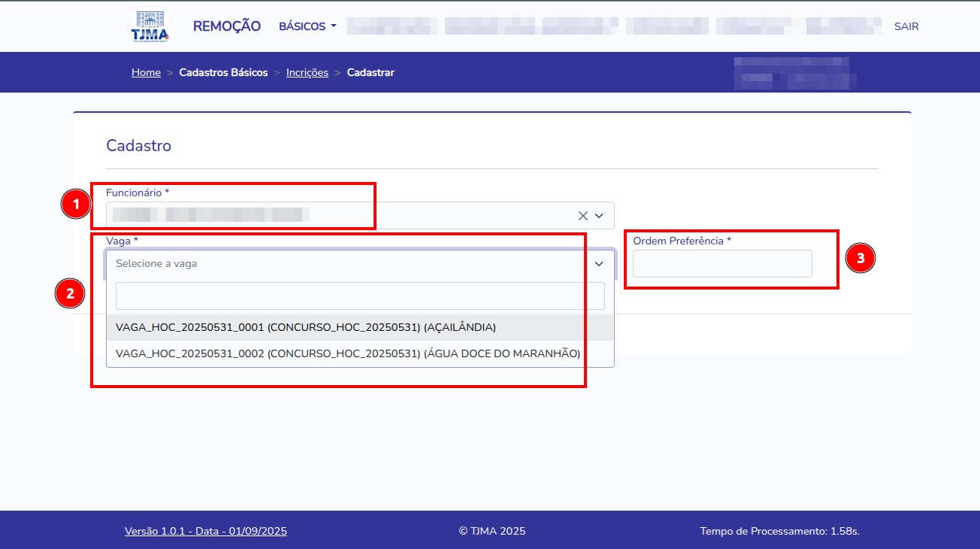Clear the selected Funcionário with the X icon

click(x=582, y=216)
